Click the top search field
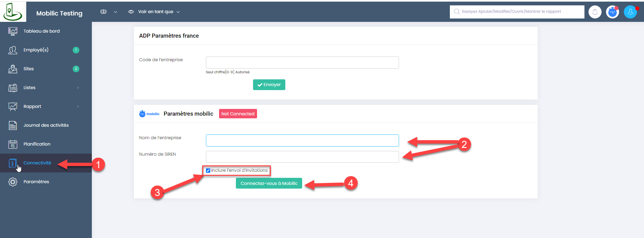 (517, 12)
